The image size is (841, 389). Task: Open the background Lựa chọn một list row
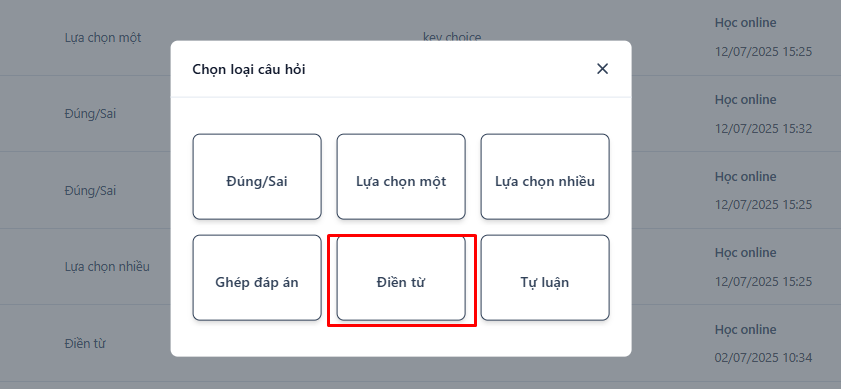420,38
